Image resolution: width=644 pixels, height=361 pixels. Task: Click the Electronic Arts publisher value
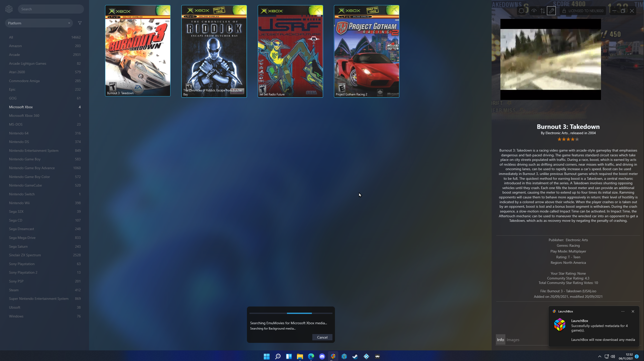click(x=577, y=240)
